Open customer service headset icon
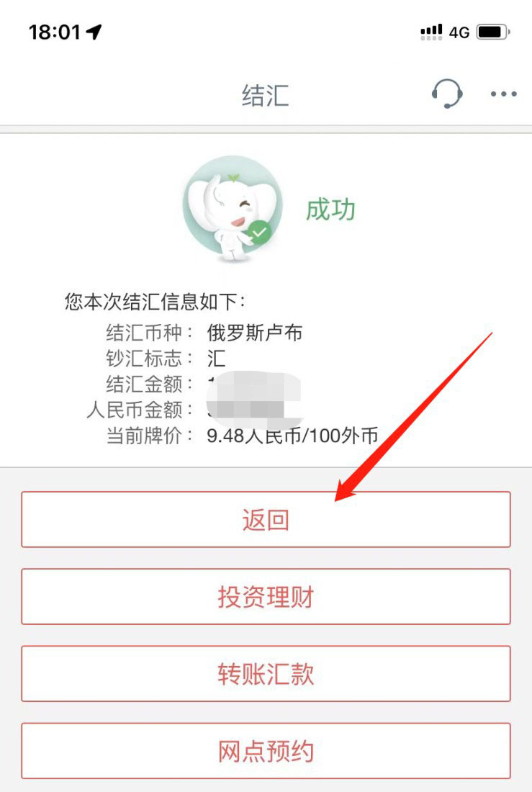 point(447,94)
